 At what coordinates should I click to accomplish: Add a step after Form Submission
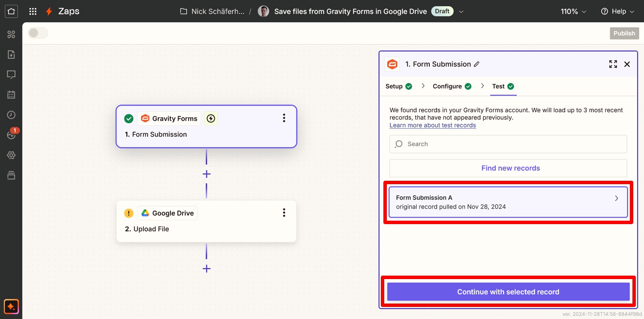pos(207,174)
